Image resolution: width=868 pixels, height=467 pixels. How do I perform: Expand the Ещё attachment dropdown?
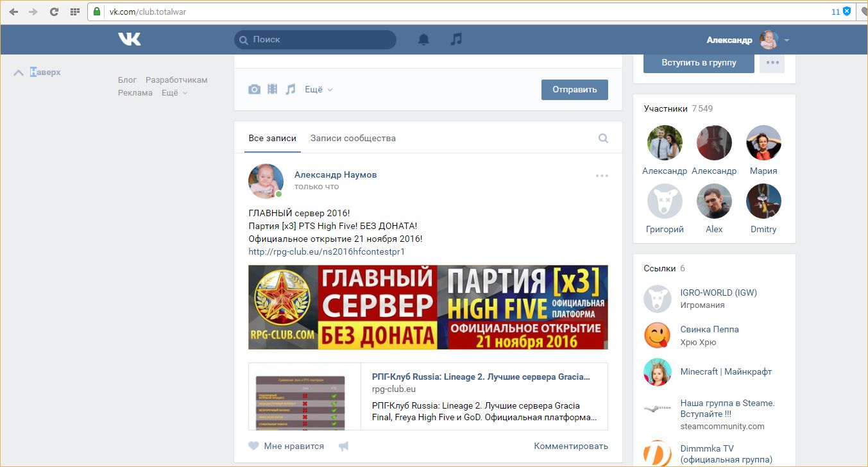(318, 90)
